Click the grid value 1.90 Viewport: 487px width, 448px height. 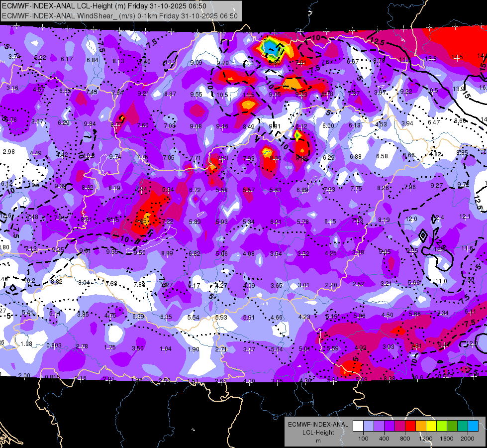(193, 349)
